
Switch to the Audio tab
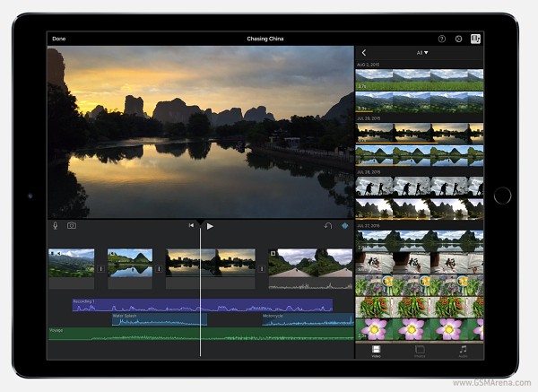(463, 351)
